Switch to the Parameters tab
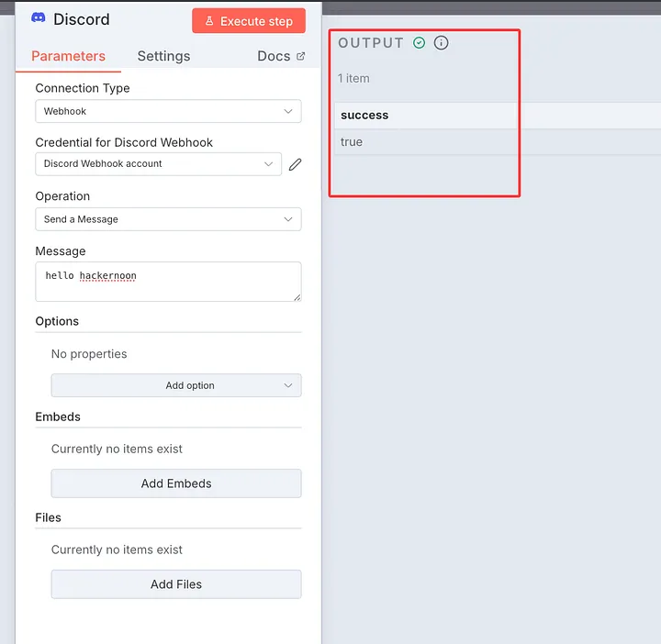This screenshot has width=661, height=644. [x=68, y=56]
